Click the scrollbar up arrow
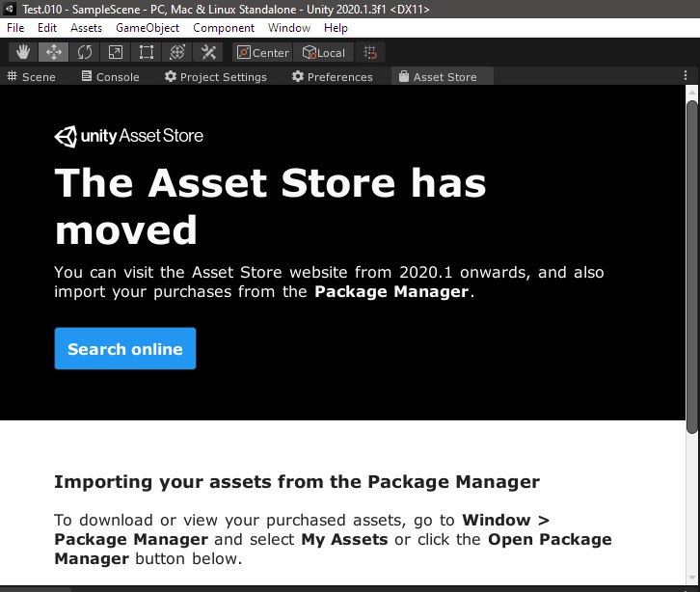700x592 pixels. click(692, 93)
